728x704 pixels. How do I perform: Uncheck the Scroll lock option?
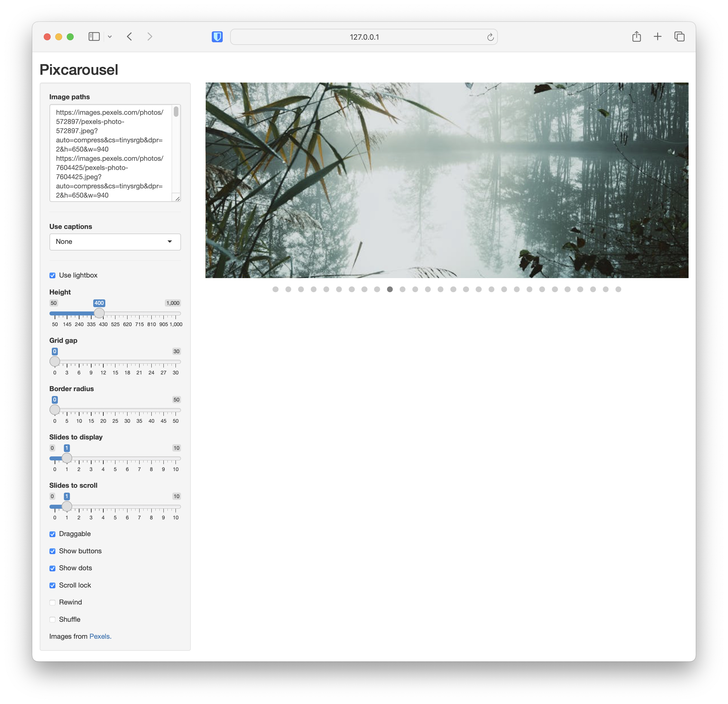[52, 585]
